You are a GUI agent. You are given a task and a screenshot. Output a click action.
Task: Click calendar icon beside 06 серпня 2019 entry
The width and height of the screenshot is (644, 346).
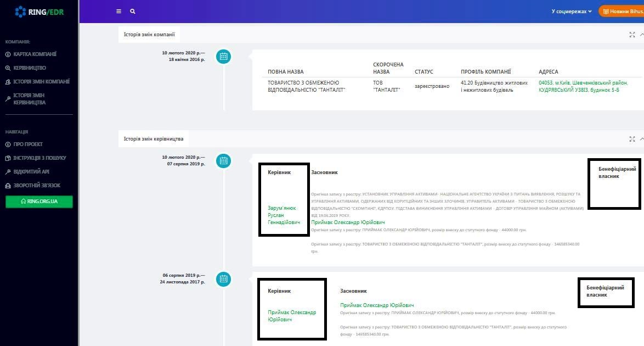pos(223,278)
